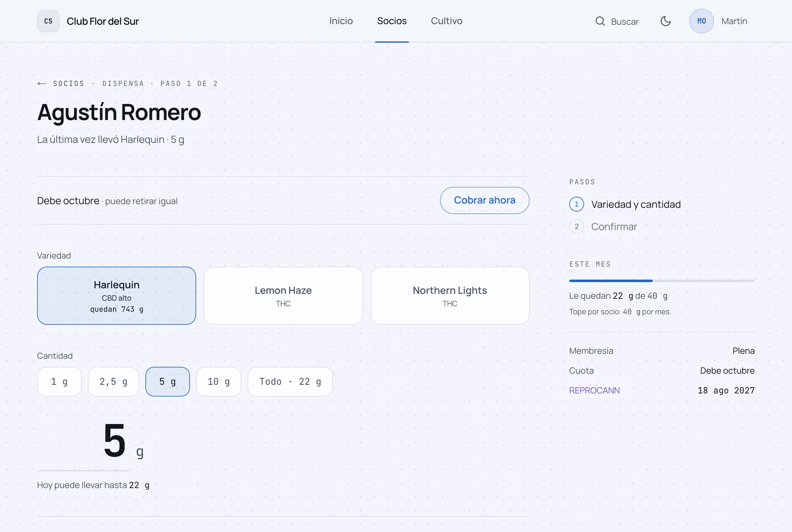Screen dimensions: 792x532
Task: Click 'La última vez llevó Harlequin' text
Action: tap(100, 140)
